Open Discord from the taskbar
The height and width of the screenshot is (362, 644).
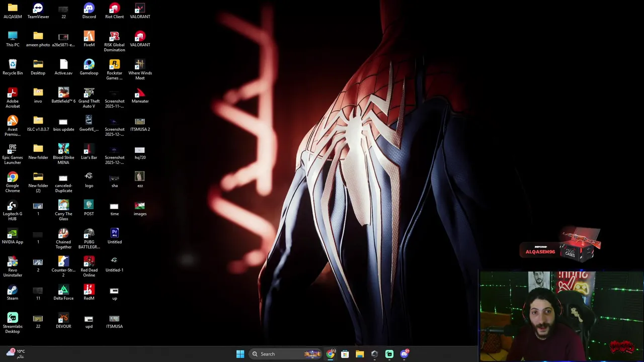(x=404, y=354)
